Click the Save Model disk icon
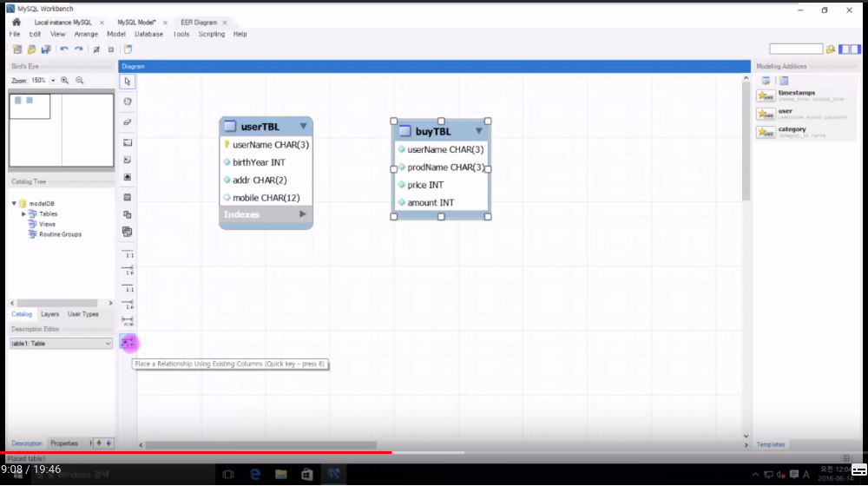The image size is (868, 486). click(46, 49)
